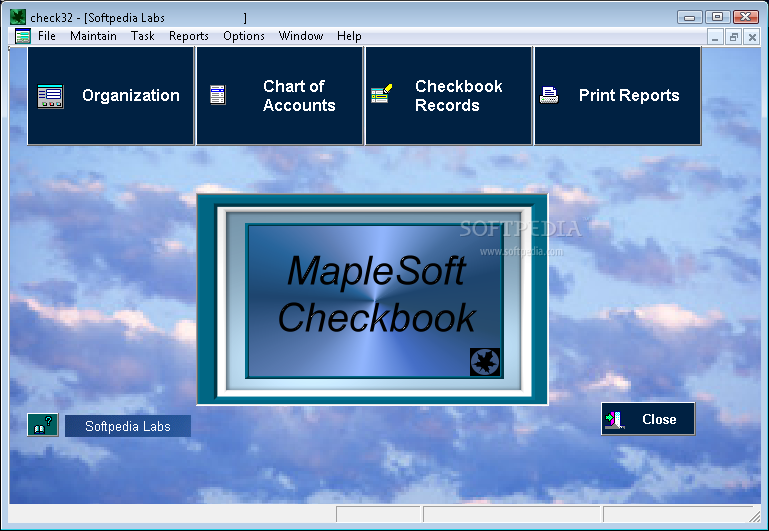Open the Task menu

coord(143,36)
